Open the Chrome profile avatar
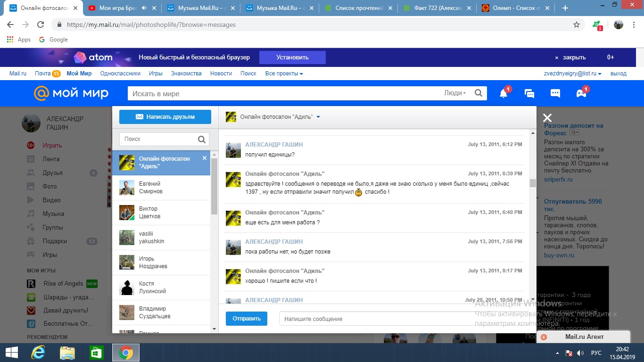This screenshot has width=644, height=362. tap(619, 25)
